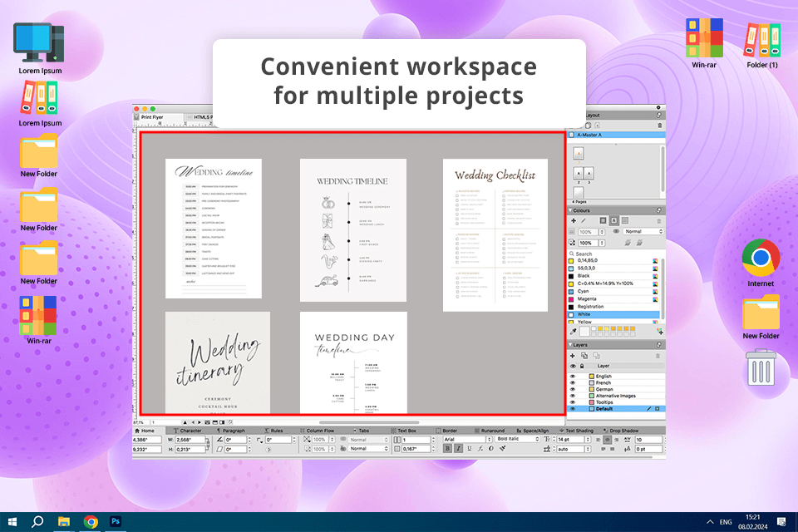798x532 pixels.
Task: Switch to the Print Flyer layout tab
Action: [x=151, y=117]
